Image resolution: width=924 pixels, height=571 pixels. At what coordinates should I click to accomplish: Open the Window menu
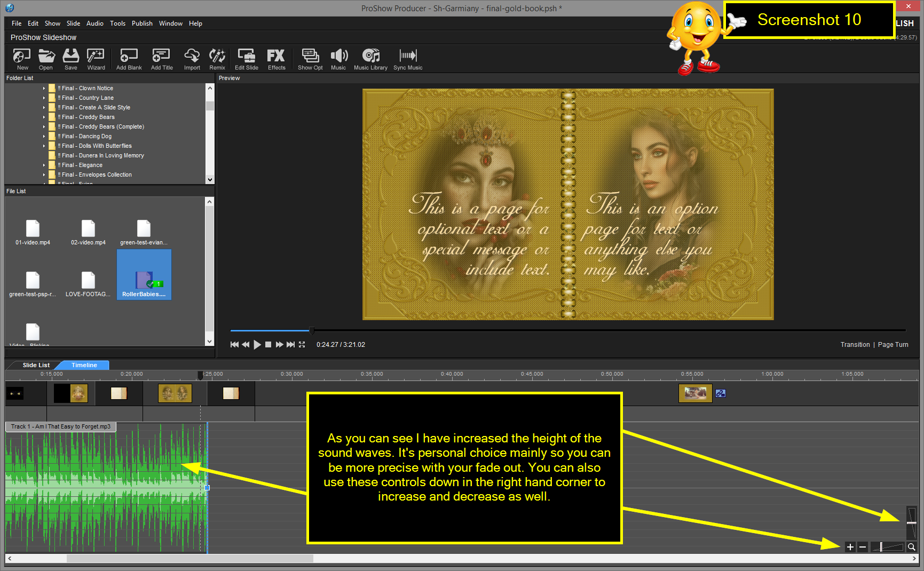[x=171, y=23]
